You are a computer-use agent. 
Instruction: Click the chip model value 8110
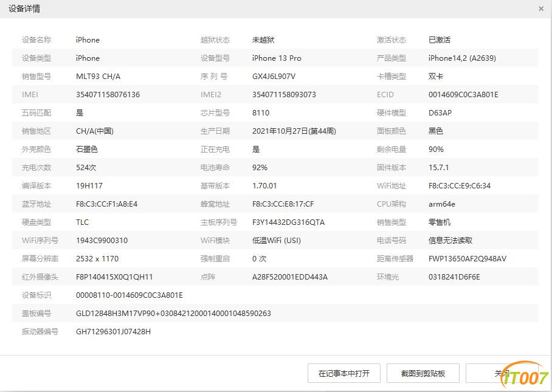pos(261,113)
